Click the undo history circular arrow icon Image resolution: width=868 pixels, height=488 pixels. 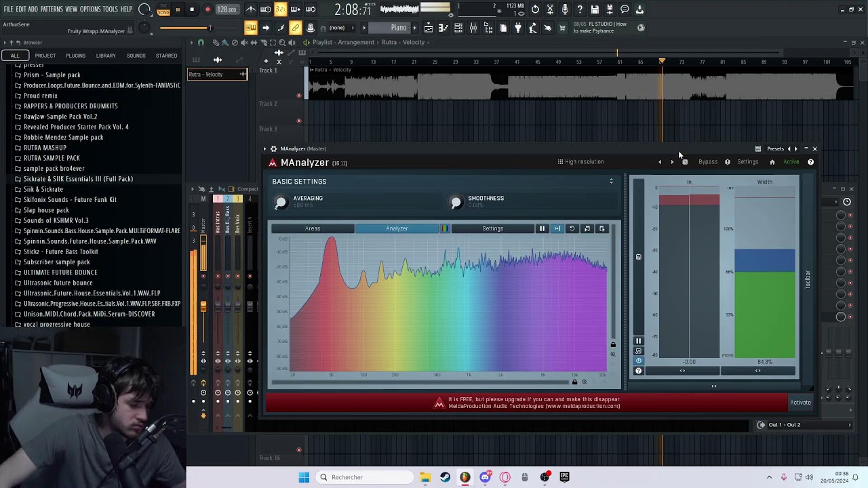pyautogui.click(x=535, y=9)
